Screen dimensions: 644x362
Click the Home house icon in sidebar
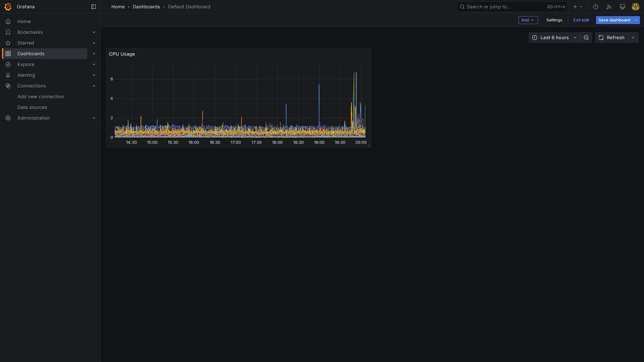coord(8,21)
